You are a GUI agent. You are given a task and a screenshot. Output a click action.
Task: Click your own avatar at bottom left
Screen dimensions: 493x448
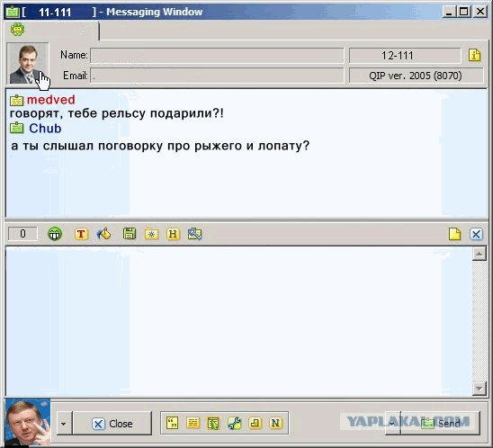(x=28, y=422)
